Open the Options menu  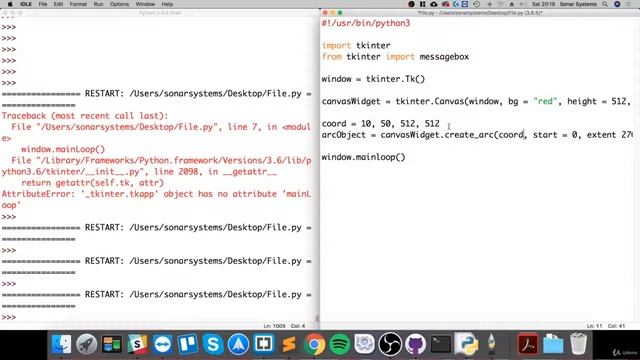[119, 4]
